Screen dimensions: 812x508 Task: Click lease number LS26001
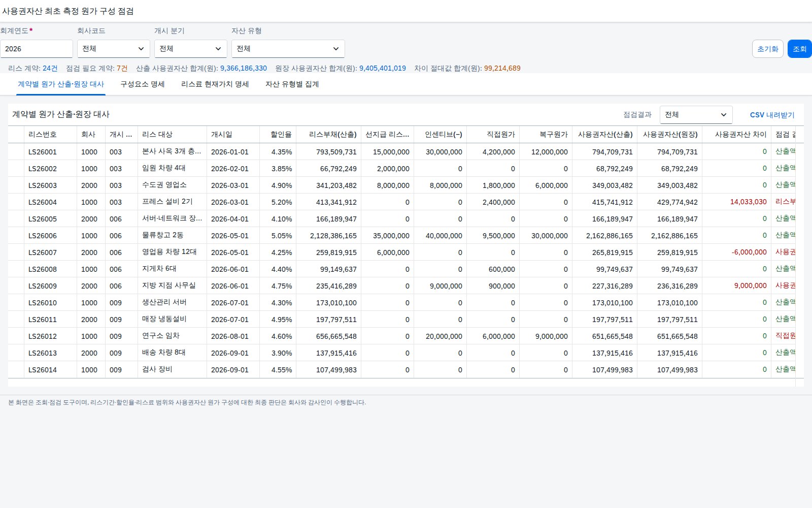(43, 152)
